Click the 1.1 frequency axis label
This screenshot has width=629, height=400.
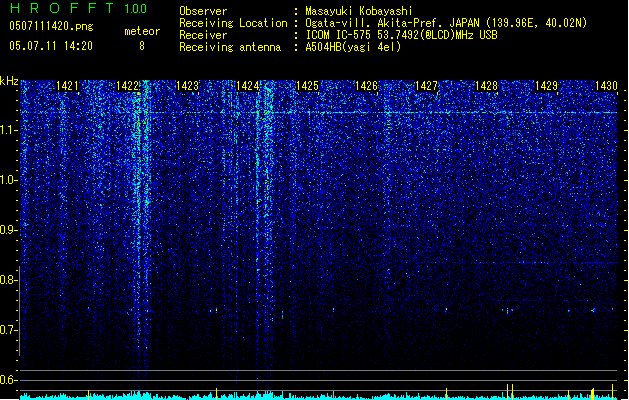point(9,130)
